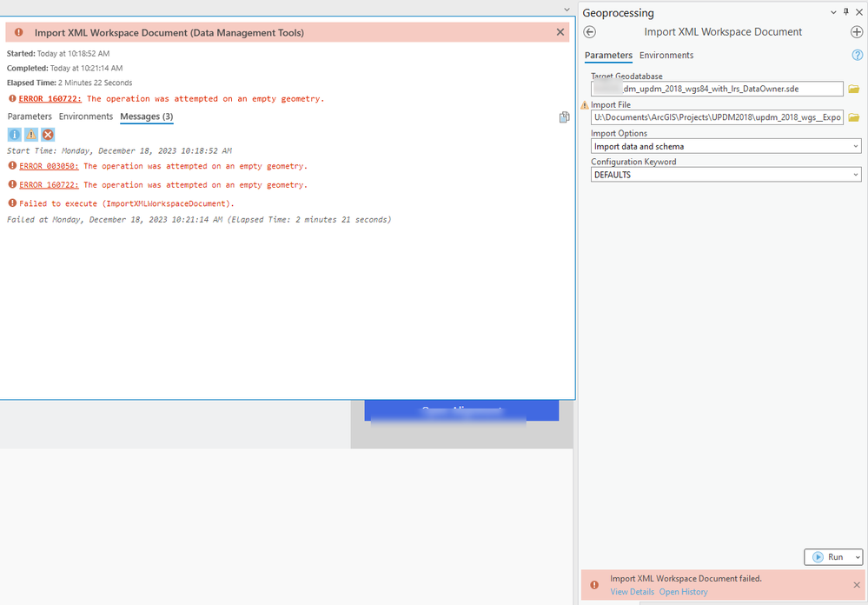Pin the Geoprocessing pane
The width and height of the screenshot is (868, 605).
tap(846, 12)
